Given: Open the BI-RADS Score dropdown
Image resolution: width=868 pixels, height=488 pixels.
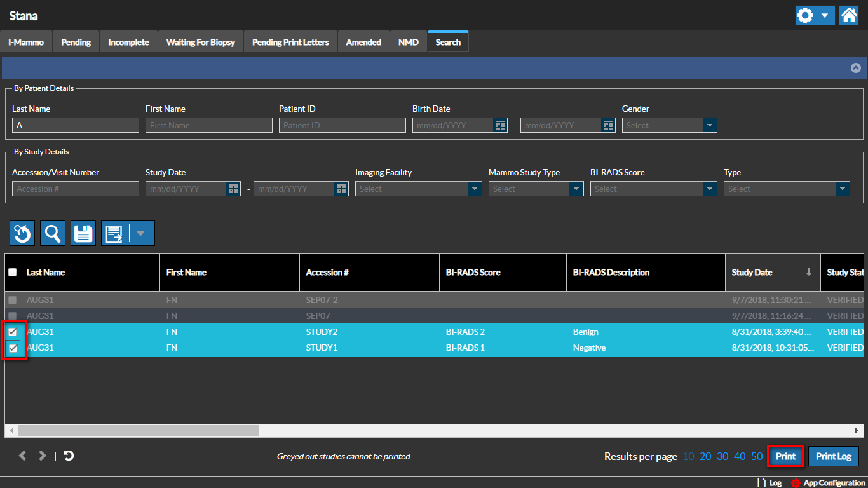Looking at the screenshot, I should pos(710,189).
